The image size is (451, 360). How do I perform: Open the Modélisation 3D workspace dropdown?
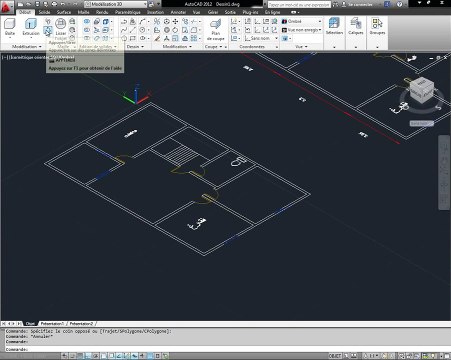coord(115,4)
